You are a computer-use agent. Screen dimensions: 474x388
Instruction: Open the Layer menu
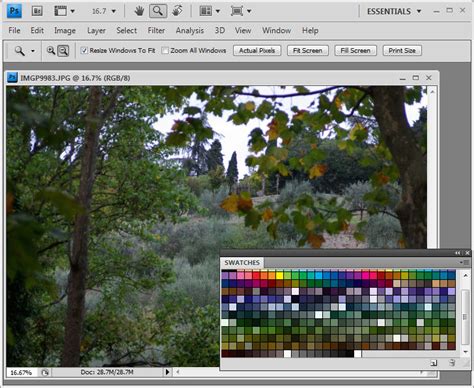point(96,31)
